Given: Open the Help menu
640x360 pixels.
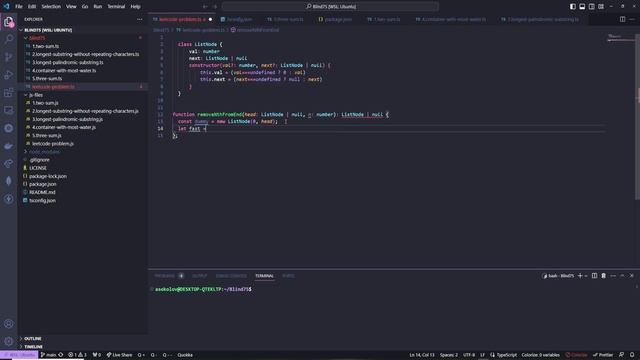Looking at the screenshot, I should tap(136, 7).
